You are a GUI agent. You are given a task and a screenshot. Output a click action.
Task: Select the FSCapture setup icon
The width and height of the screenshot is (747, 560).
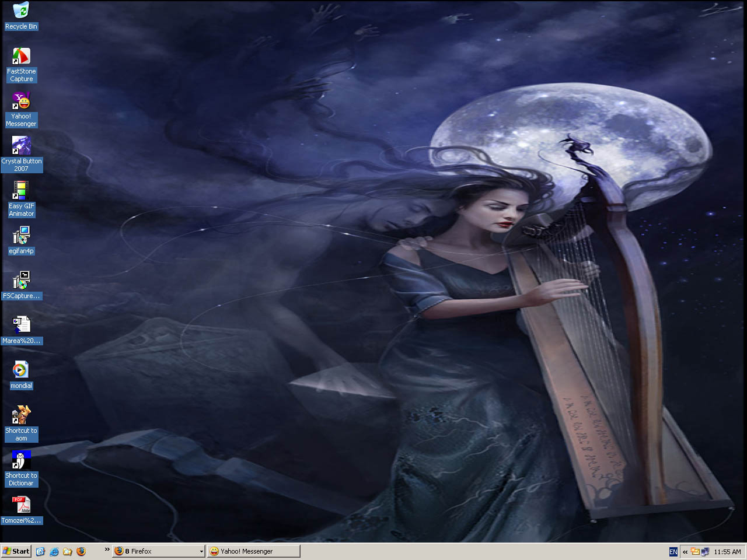point(21,281)
